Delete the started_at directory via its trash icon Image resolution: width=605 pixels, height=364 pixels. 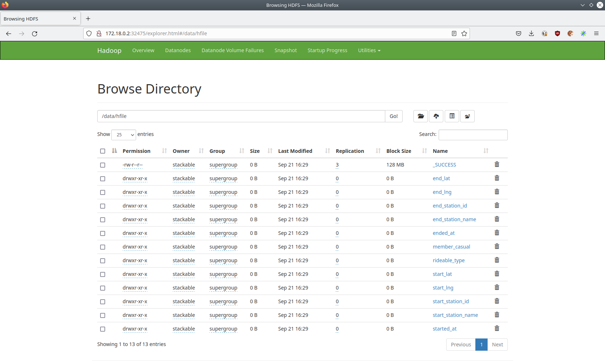(x=497, y=328)
